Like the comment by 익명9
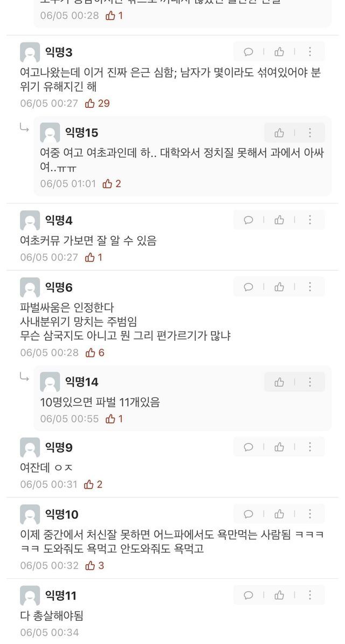This screenshot has height=644, width=345. (279, 447)
